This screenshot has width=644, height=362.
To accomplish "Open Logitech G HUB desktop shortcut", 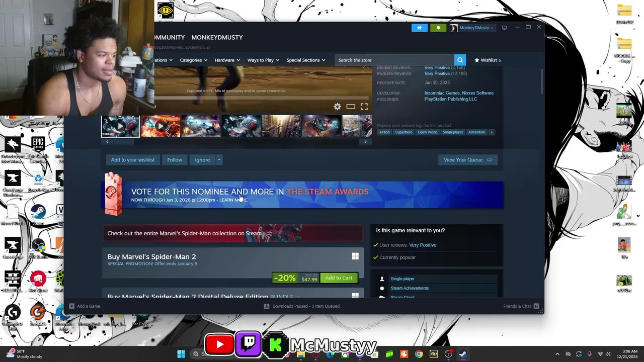I will coord(13,317).
